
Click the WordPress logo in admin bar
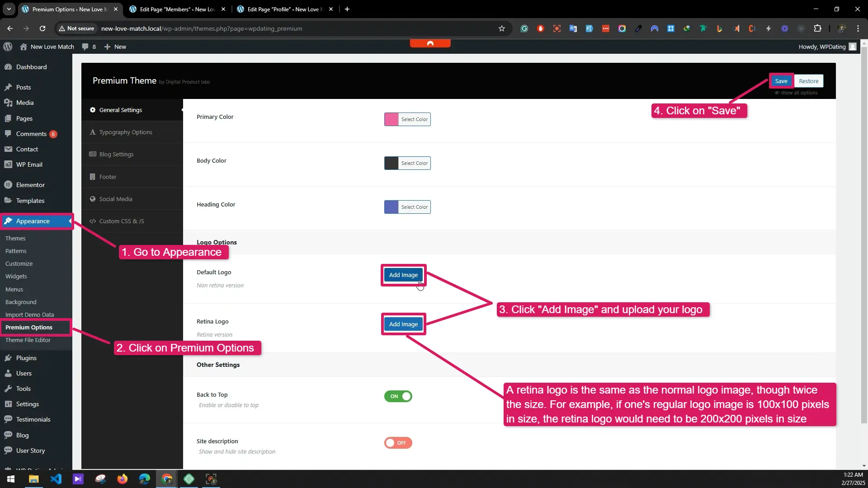coord(8,47)
